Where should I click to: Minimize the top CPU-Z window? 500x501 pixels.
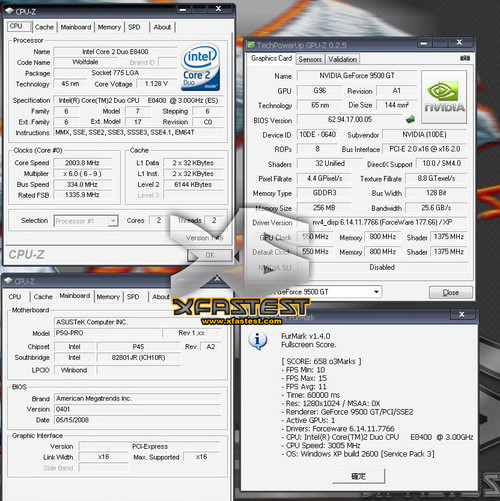[183, 9]
